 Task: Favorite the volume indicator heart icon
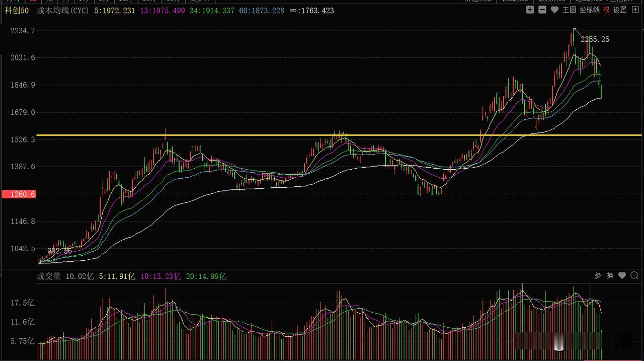tap(622, 275)
